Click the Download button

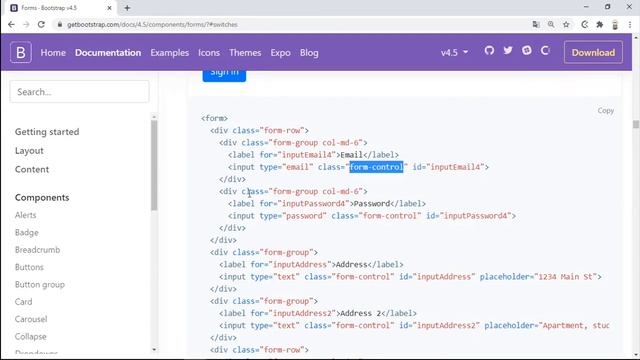click(593, 52)
